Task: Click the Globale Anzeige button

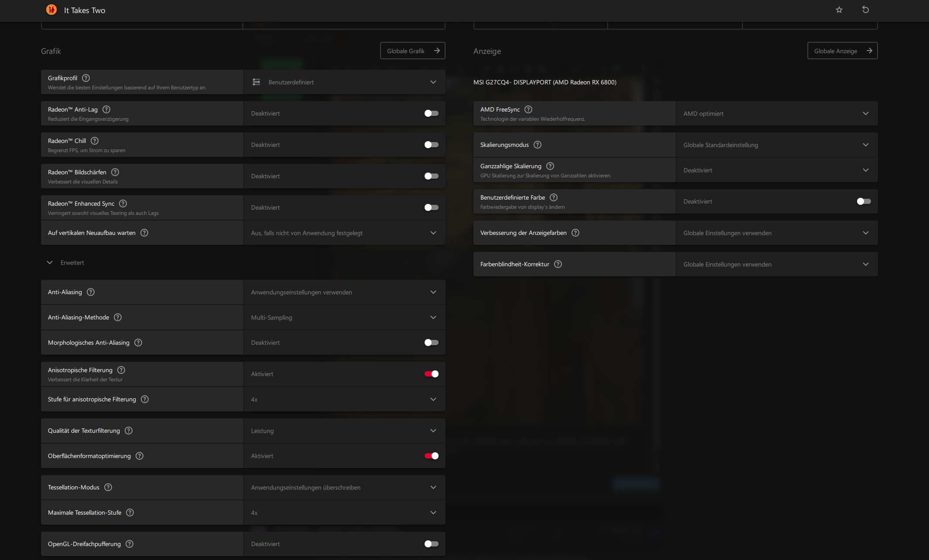Action: [842, 51]
